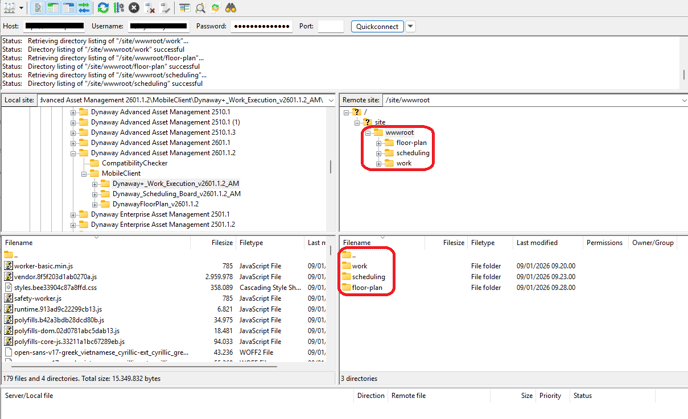Screen dimensions: 688x419
Task: Open Quickconnect history dropdown arrow
Action: (410, 27)
